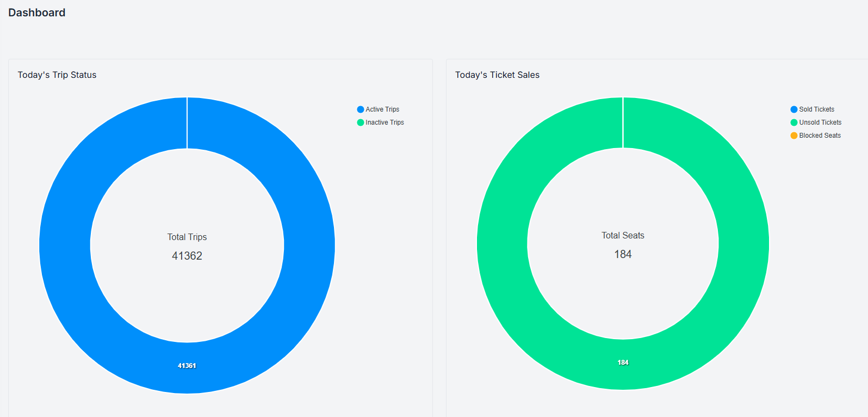Click the blue Sold Tickets legend dot
Screen dimensions: 868x417
pos(793,109)
